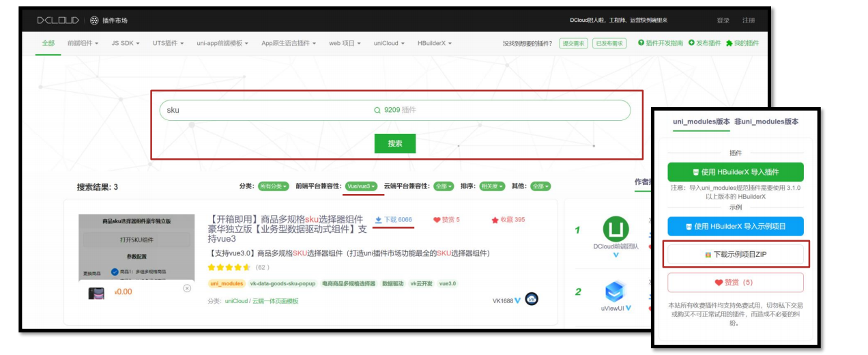Click the star icon next to 收藏 395
Viewport: 868px width, 355px height.
pyautogui.click(x=495, y=220)
